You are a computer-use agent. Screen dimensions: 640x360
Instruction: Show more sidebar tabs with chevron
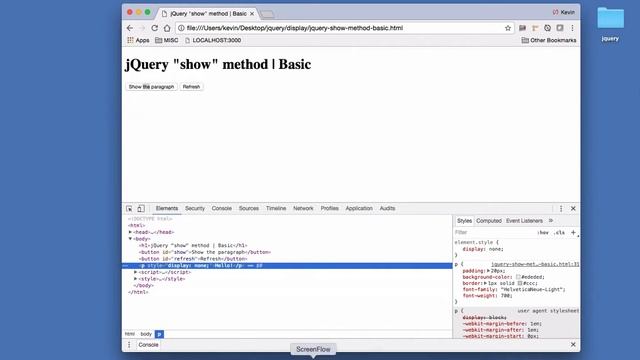(551, 221)
